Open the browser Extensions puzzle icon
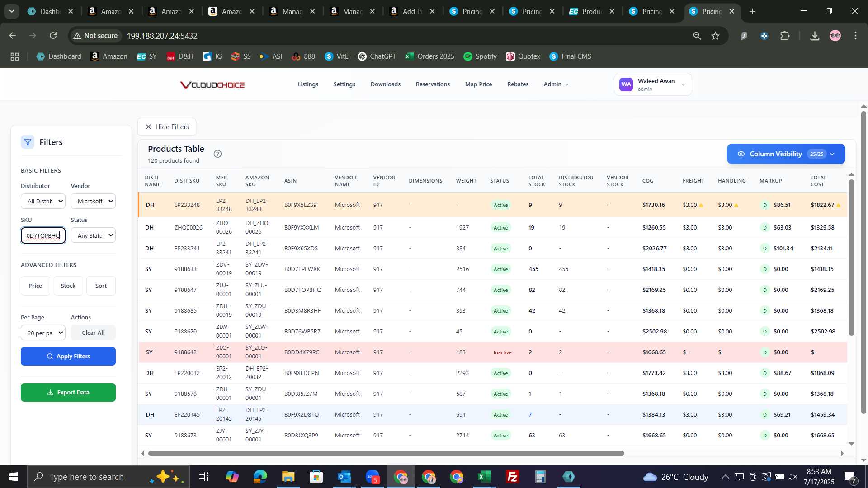Viewport: 868px width, 488px height. click(x=785, y=36)
